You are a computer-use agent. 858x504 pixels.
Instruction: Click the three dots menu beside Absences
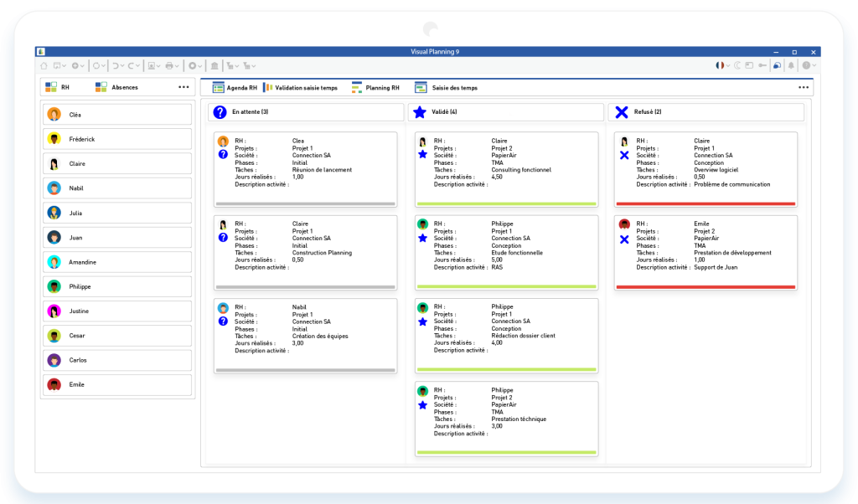click(183, 87)
